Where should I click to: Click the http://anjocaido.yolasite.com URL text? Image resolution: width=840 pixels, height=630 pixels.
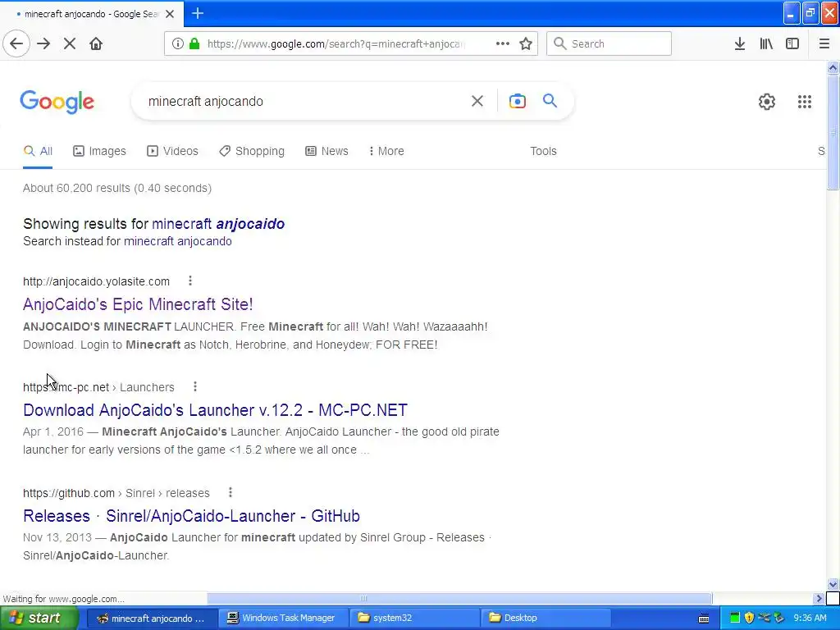[97, 281]
